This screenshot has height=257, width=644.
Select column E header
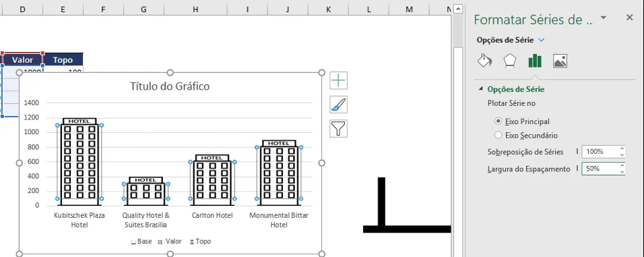pos(63,9)
